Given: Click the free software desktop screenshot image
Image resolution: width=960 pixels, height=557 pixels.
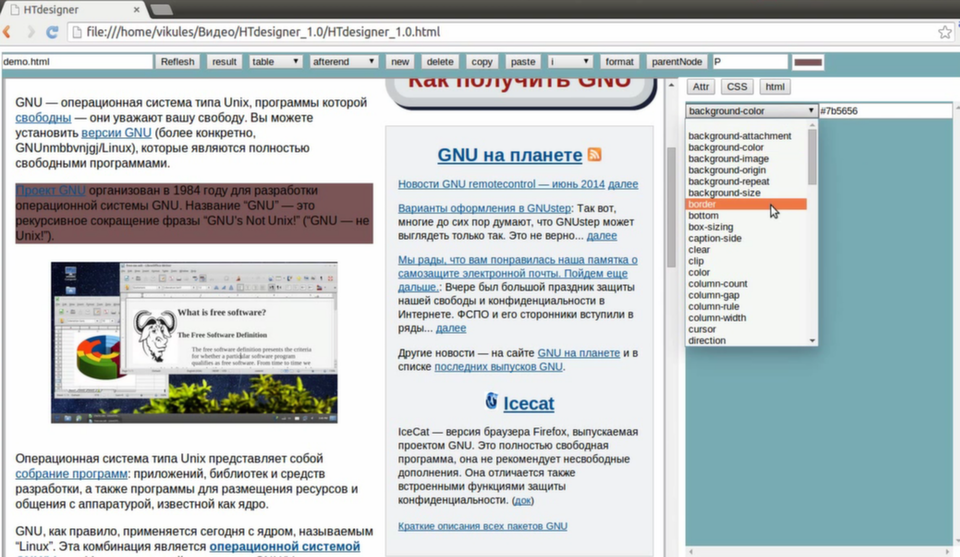Looking at the screenshot, I should [194, 343].
